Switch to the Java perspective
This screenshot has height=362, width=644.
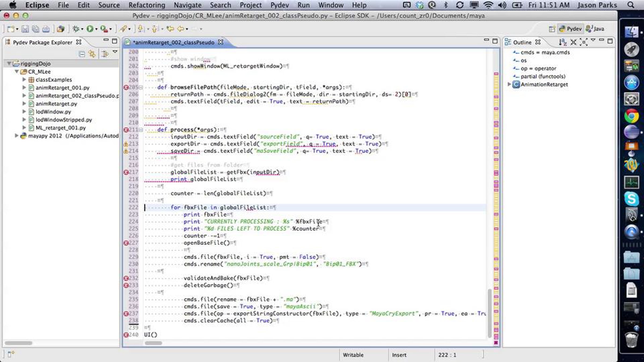[595, 29]
